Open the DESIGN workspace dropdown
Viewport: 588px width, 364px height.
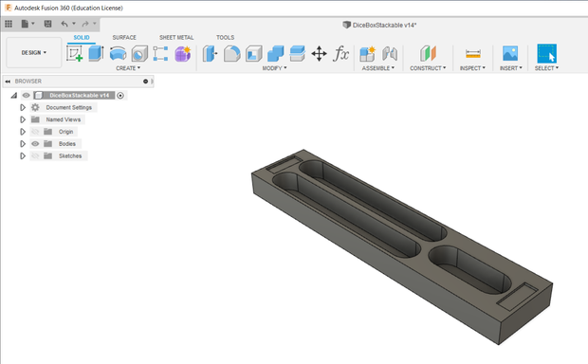tap(34, 52)
